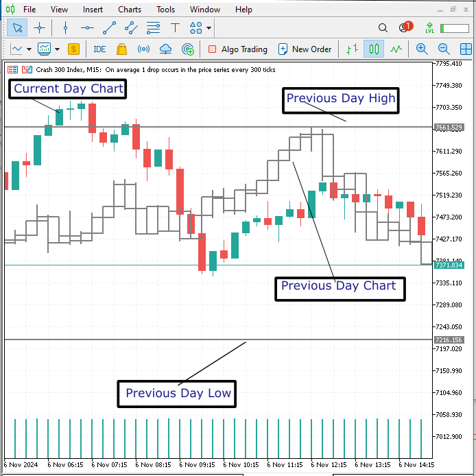The height and width of the screenshot is (476, 476).
Task: Create a New Order
Action: [305, 49]
